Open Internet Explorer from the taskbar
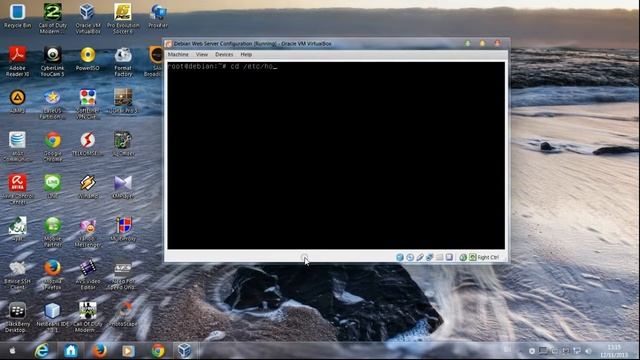The width and height of the screenshot is (640, 360). click(42, 351)
